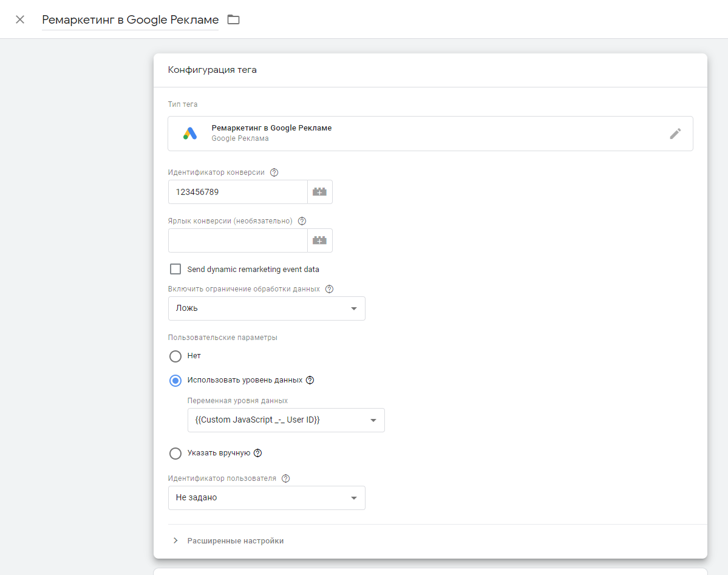Open the Ложь data processing dropdown

click(x=267, y=308)
